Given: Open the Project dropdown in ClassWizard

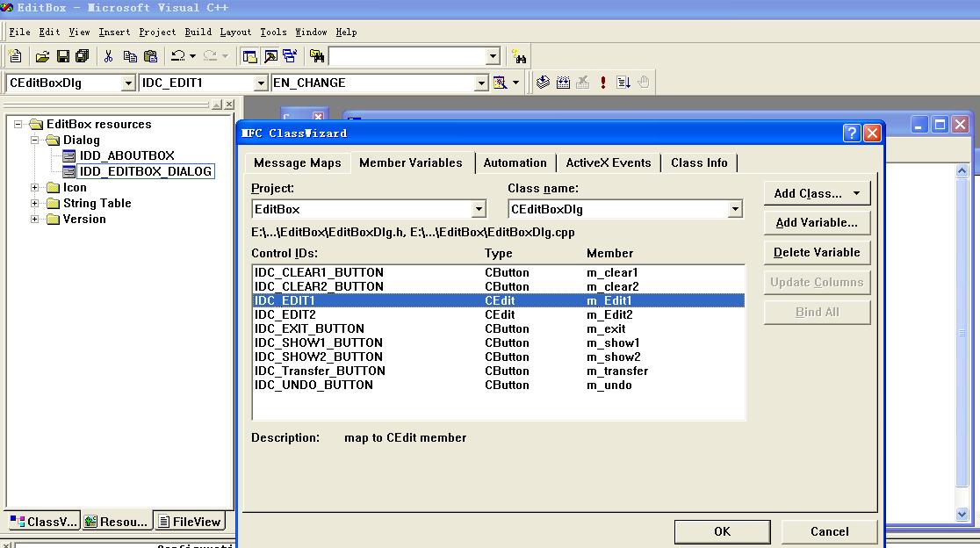Looking at the screenshot, I should [x=479, y=209].
